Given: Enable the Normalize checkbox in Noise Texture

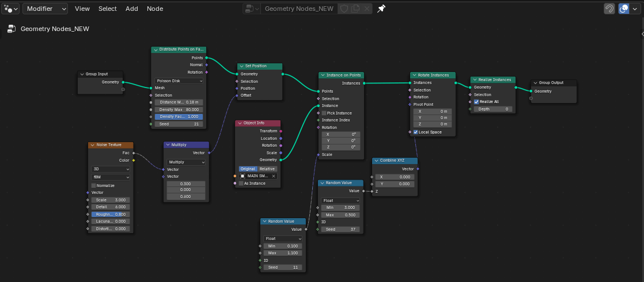Looking at the screenshot, I should click(x=94, y=185).
